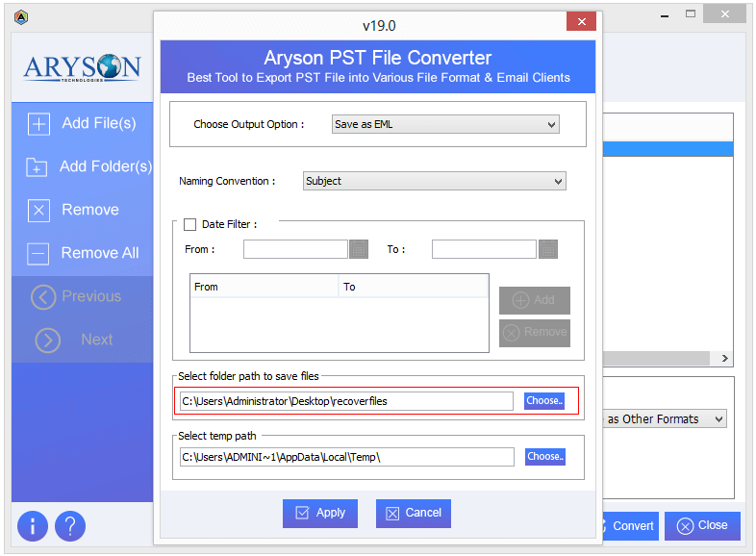The image size is (756, 556).
Task: Click the Aryson Technologies logo
Action: pyautogui.click(x=82, y=67)
